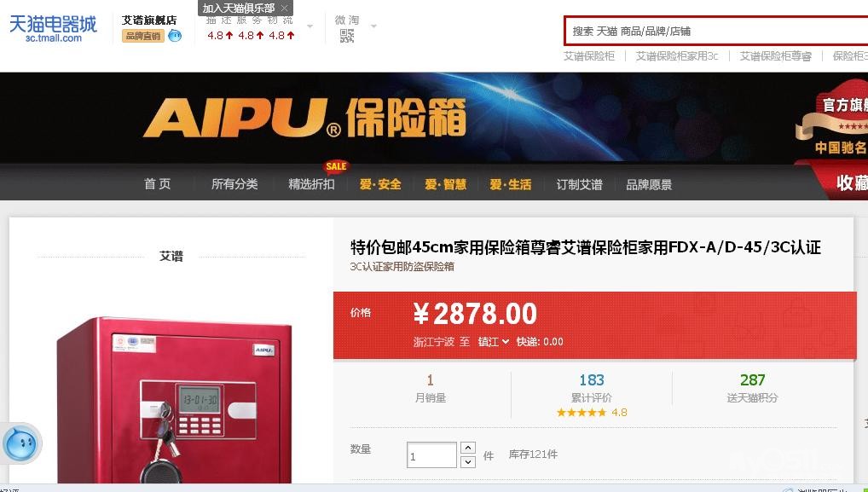Expand the 微淘 dropdown arrow
The height and width of the screenshot is (492, 868).
click(373, 26)
